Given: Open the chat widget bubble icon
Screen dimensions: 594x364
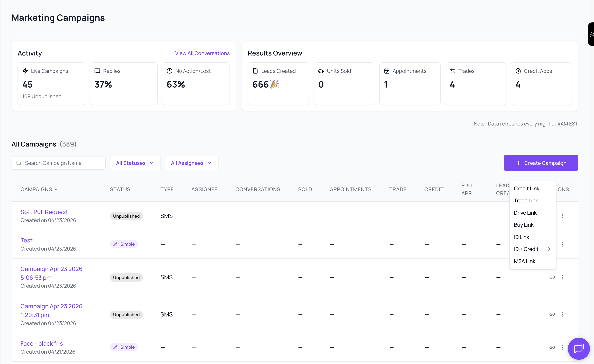Looking at the screenshot, I should tap(578, 348).
